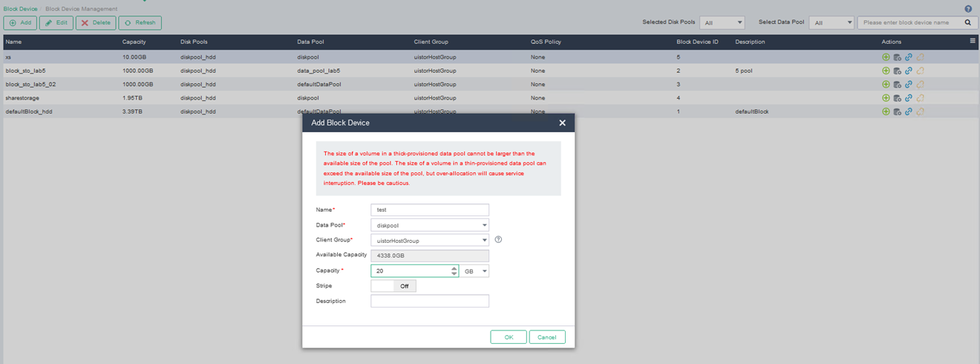This screenshot has height=364, width=980.
Task: Click the green plus icon for defaultBlock_hdd
Action: [886, 111]
